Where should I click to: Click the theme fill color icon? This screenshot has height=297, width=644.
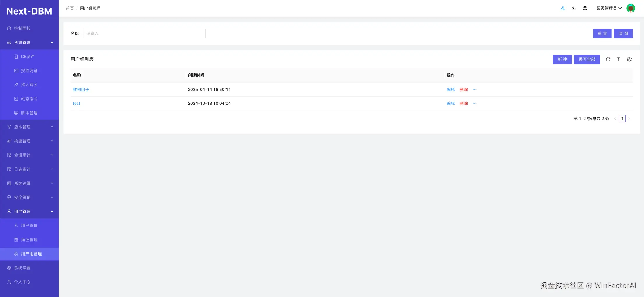pos(573,8)
